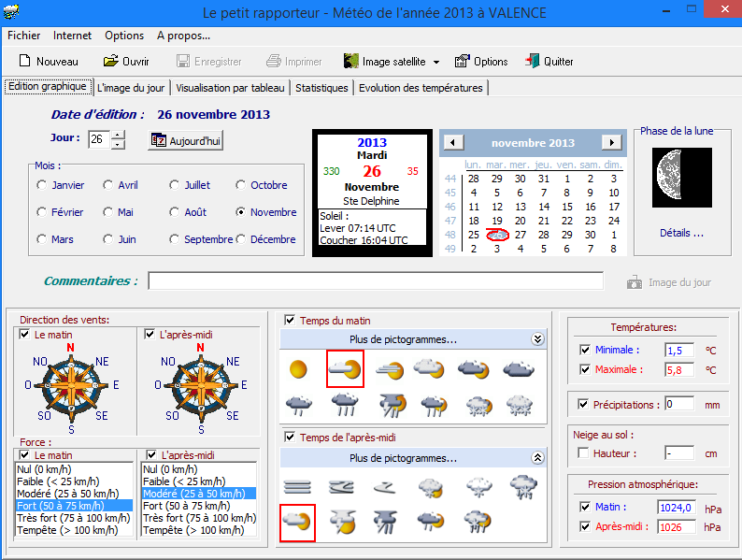Click the Précipitations value field
The height and width of the screenshot is (560, 742).
coord(679,404)
